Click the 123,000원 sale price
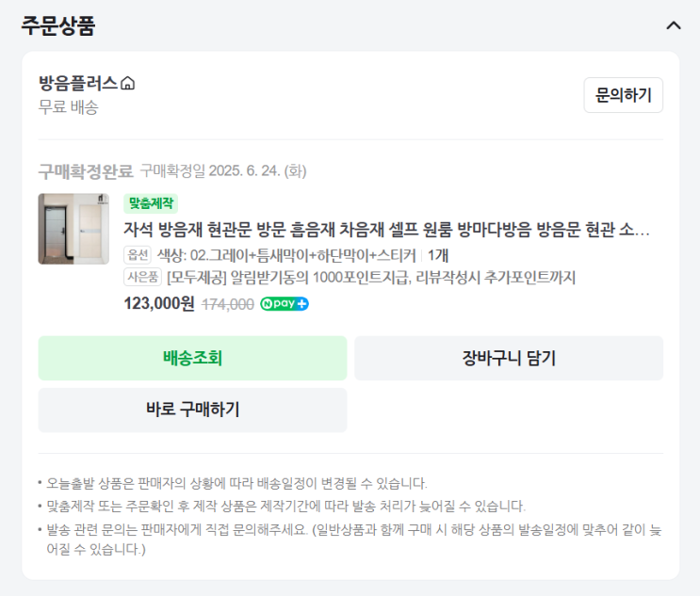The image size is (700, 596). pyautogui.click(x=159, y=303)
